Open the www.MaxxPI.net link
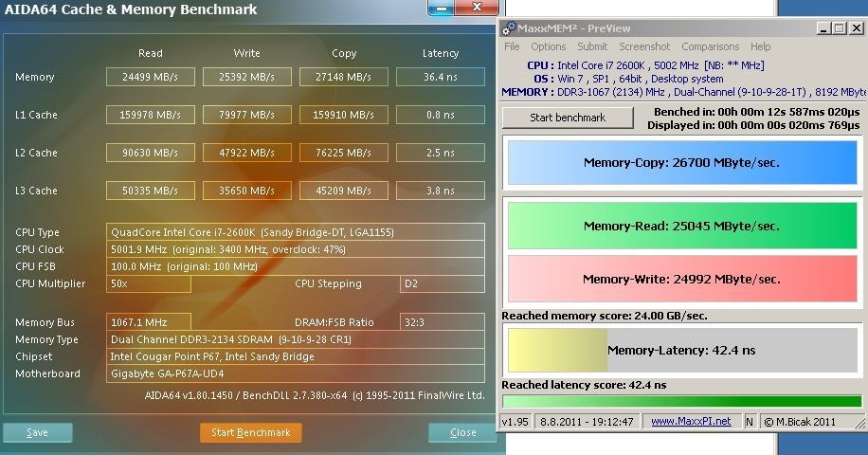 (691, 421)
